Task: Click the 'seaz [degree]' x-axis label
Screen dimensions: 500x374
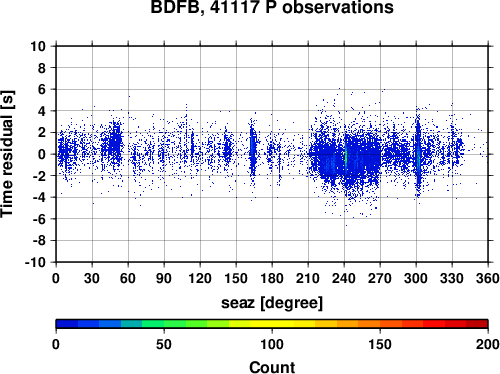Action: pos(272,303)
